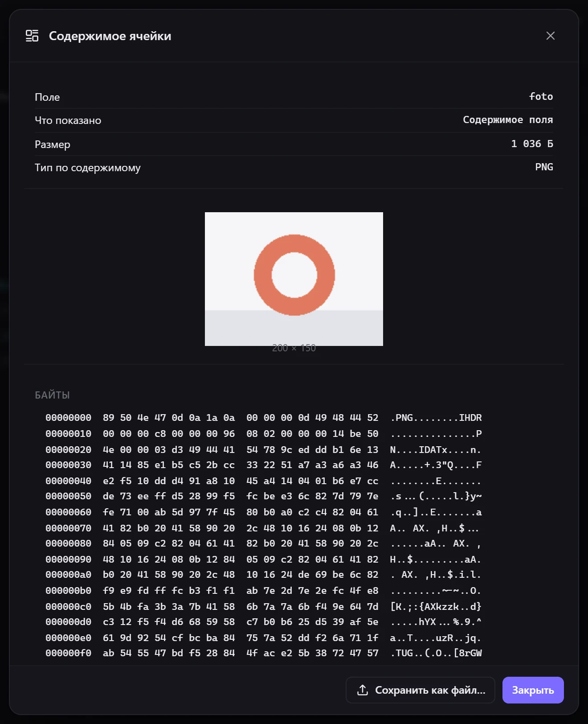Viewport: 588px width, 724px height.
Task: Click the hex offset 00000050
Action: (68, 496)
